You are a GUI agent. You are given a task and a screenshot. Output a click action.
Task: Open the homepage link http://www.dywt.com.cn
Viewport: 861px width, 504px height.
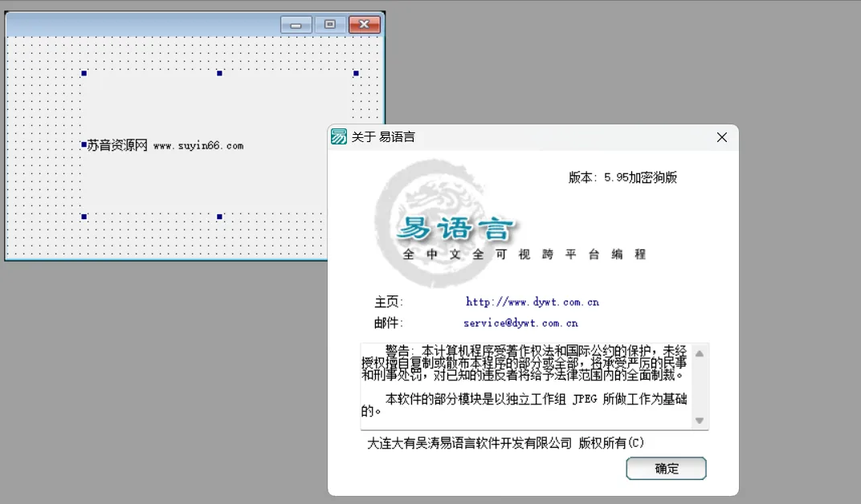click(532, 303)
